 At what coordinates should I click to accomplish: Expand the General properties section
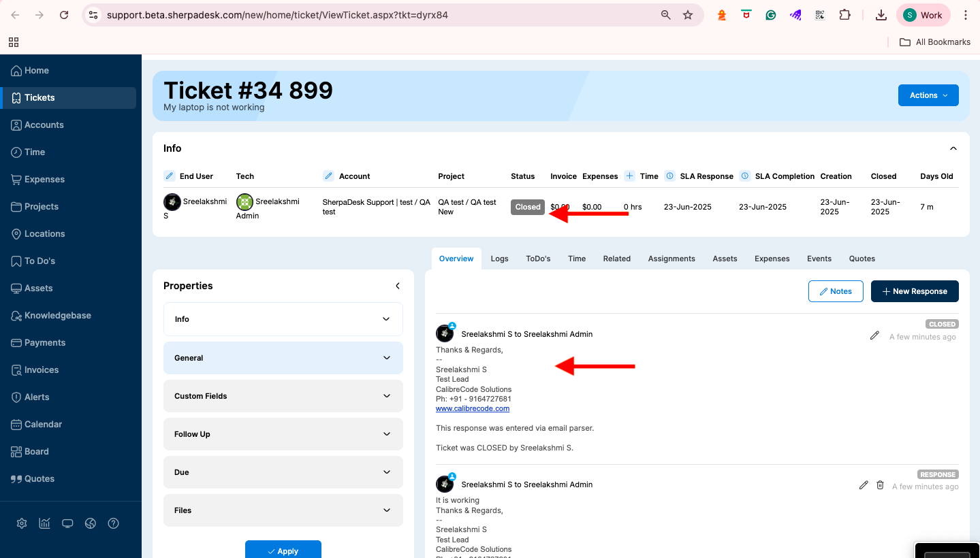click(x=283, y=358)
